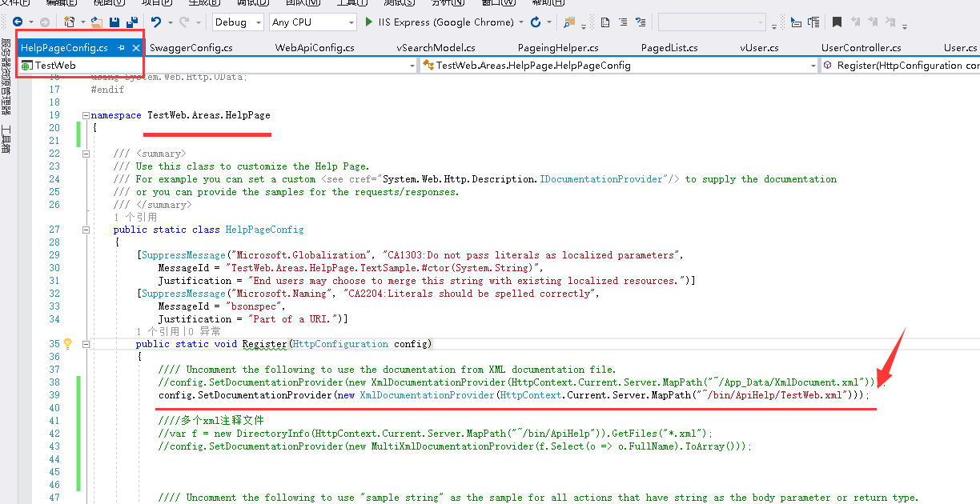Switch to the SwaggerConfig.cs tab
This screenshot has height=504, width=980.
191,48
